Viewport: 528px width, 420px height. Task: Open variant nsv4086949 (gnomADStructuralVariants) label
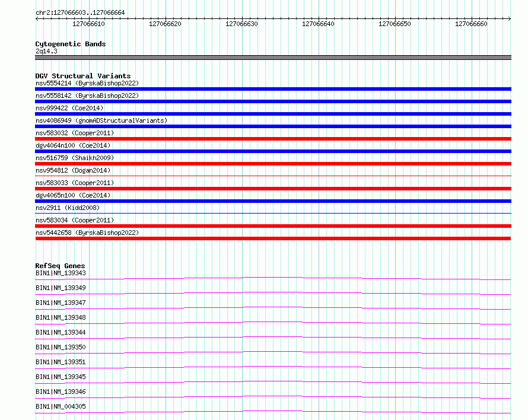tap(101, 120)
